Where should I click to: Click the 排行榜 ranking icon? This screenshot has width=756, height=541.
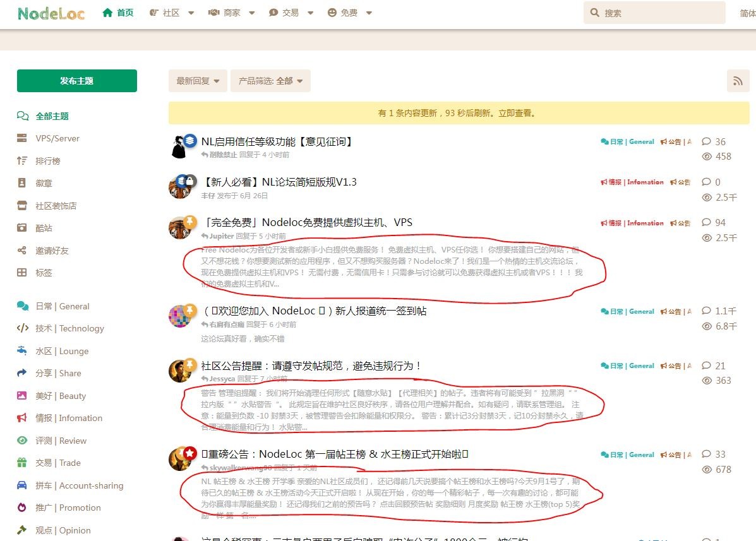[21, 160]
